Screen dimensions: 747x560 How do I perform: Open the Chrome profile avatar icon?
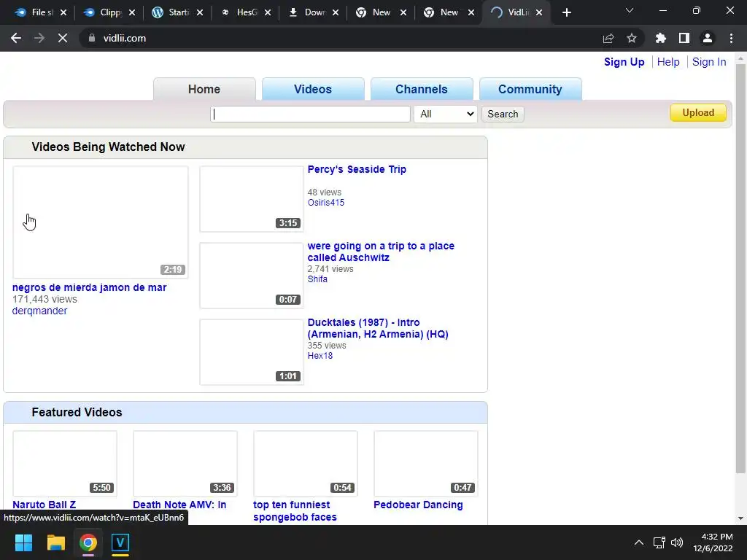click(x=708, y=38)
